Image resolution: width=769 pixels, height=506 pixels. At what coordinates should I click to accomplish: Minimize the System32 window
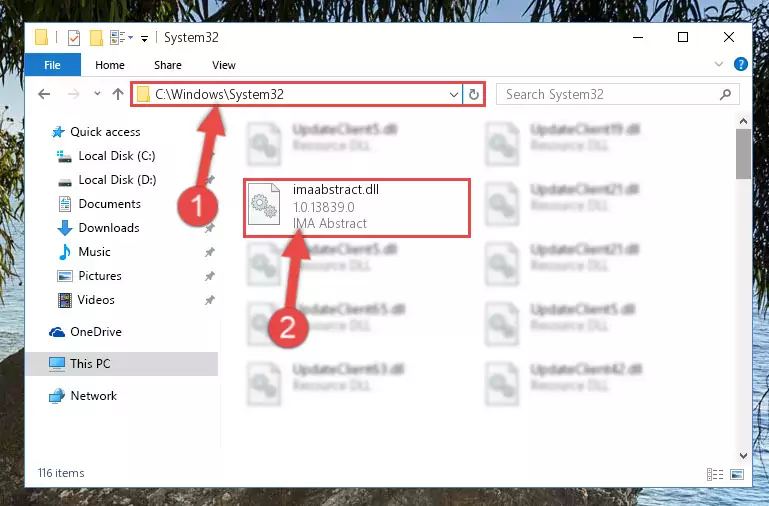pyautogui.click(x=638, y=37)
